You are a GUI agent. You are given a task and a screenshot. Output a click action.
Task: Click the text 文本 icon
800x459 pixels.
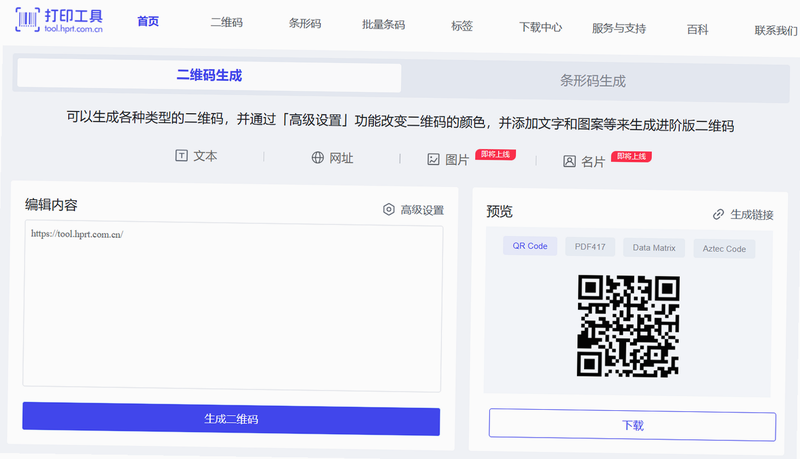pyautogui.click(x=181, y=156)
